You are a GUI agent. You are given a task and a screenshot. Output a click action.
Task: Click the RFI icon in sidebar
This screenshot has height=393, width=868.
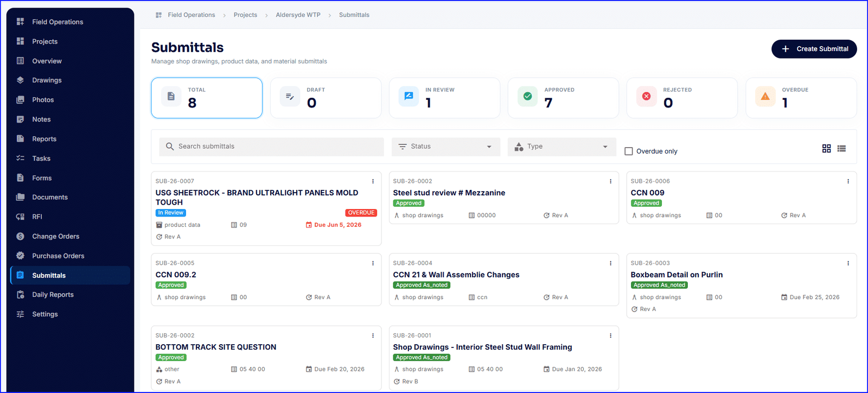(x=21, y=217)
